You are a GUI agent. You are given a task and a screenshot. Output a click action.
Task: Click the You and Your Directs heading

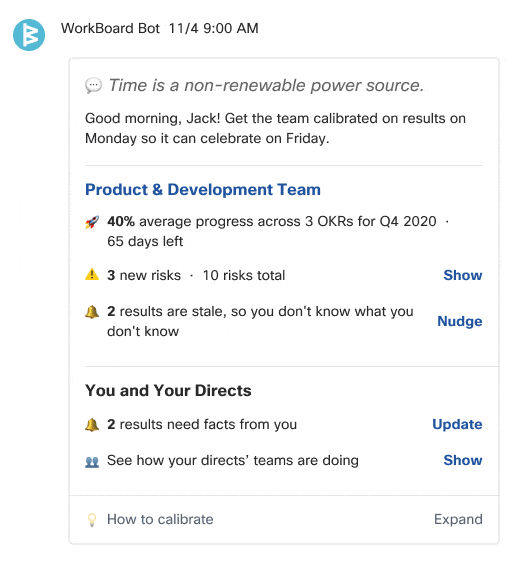pos(168,390)
